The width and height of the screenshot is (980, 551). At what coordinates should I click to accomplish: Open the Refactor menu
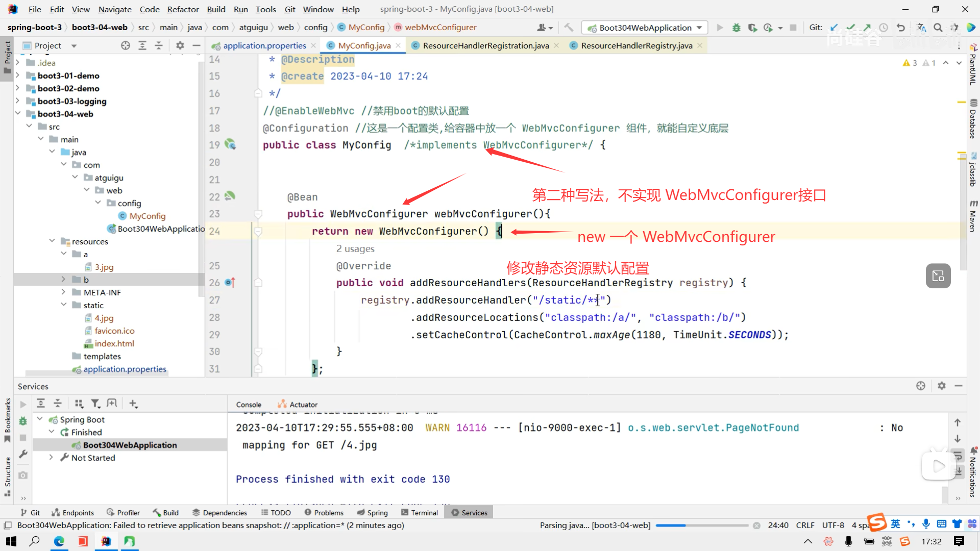[x=183, y=9]
